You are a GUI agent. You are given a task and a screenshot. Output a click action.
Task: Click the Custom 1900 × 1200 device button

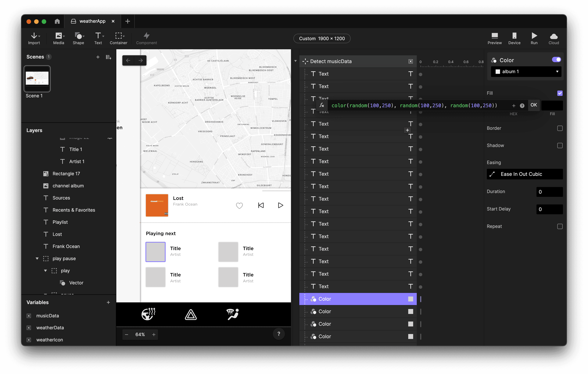click(x=322, y=39)
